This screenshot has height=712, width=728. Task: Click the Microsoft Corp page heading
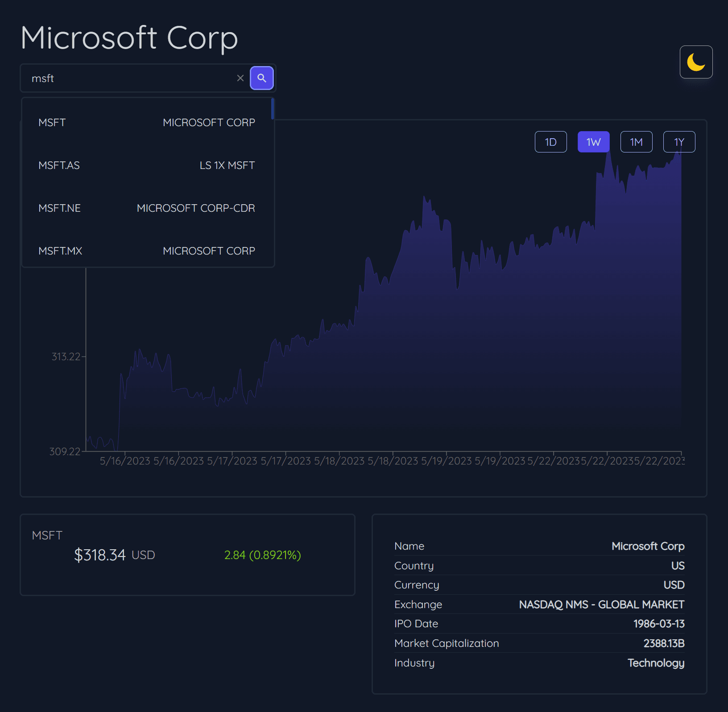click(x=129, y=37)
